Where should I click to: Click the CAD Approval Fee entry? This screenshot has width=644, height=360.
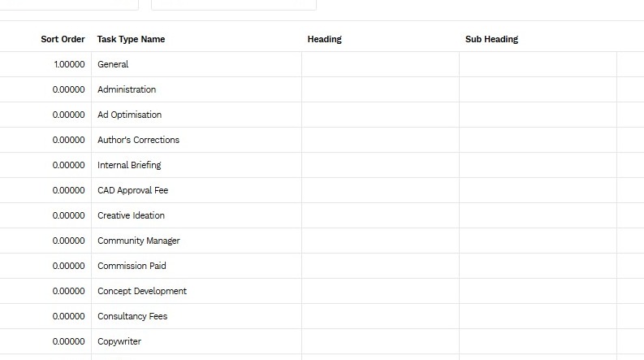point(132,190)
